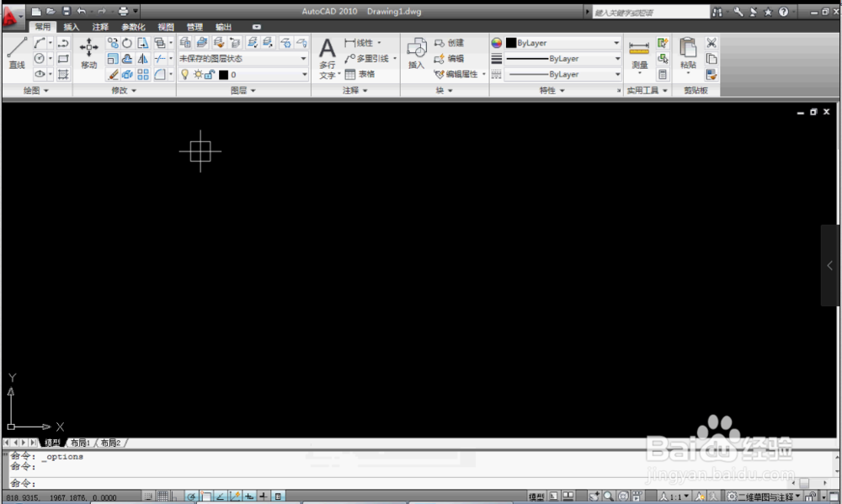Click the Cut scissors icon

[x=711, y=43]
